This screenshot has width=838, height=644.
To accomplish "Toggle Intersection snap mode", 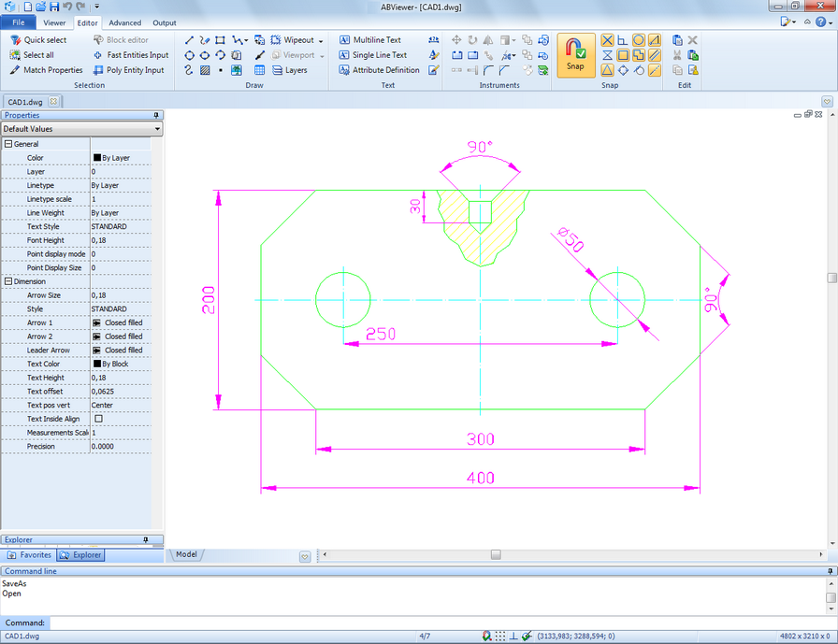I will pos(607,40).
